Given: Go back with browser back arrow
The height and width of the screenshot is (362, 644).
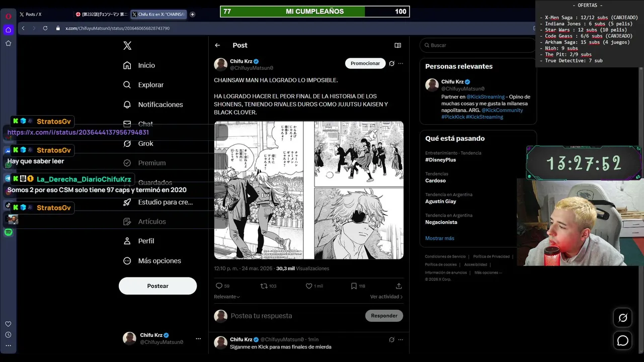Looking at the screenshot, I should coord(23,28).
